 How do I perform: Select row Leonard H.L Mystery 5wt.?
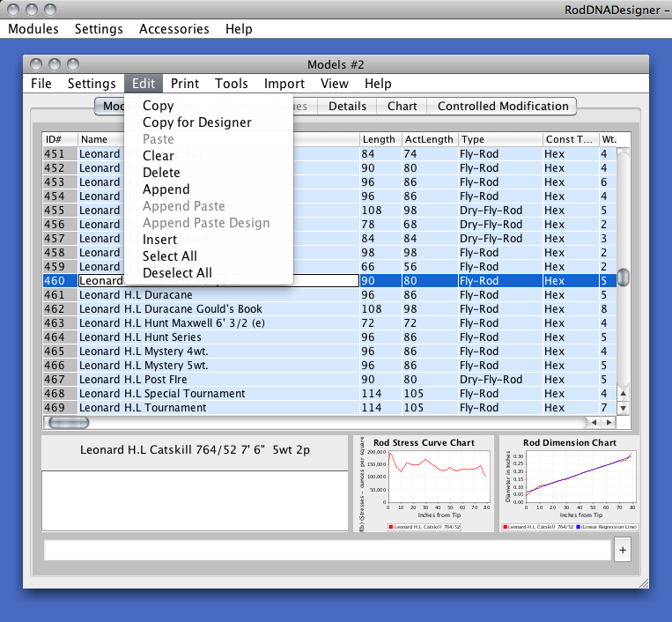point(329,366)
